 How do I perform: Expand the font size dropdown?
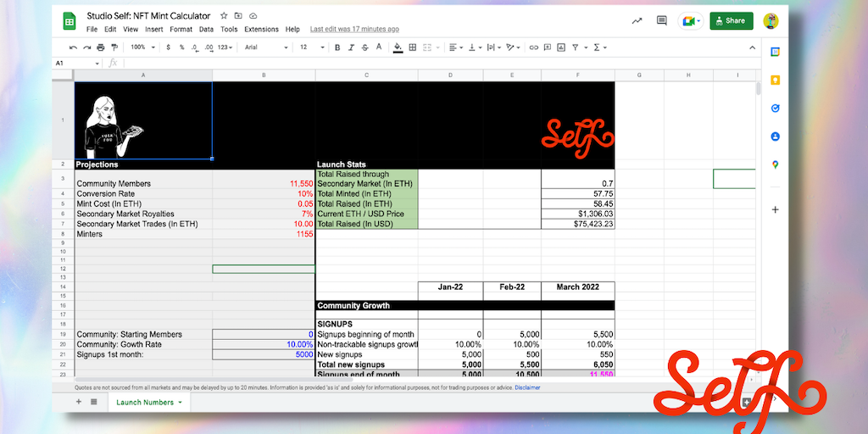point(307,47)
